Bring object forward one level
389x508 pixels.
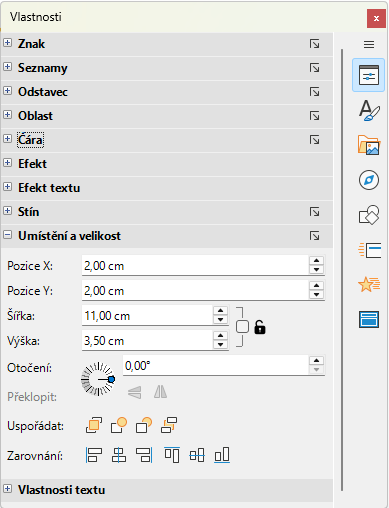(x=119, y=425)
